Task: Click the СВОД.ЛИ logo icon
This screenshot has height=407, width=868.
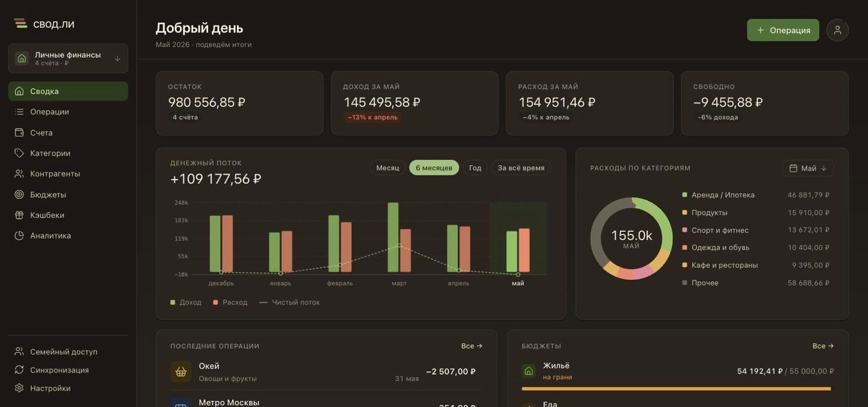Action: 20,23
